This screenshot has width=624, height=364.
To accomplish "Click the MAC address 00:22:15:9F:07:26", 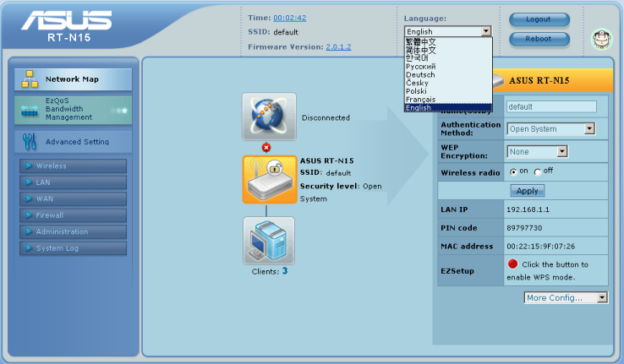I will tap(541, 247).
